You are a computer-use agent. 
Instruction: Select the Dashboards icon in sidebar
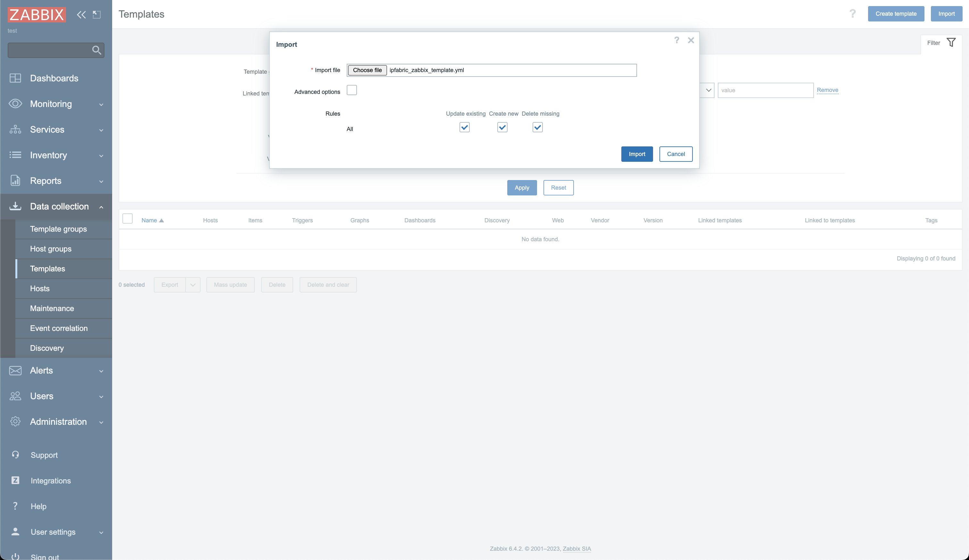(15, 78)
